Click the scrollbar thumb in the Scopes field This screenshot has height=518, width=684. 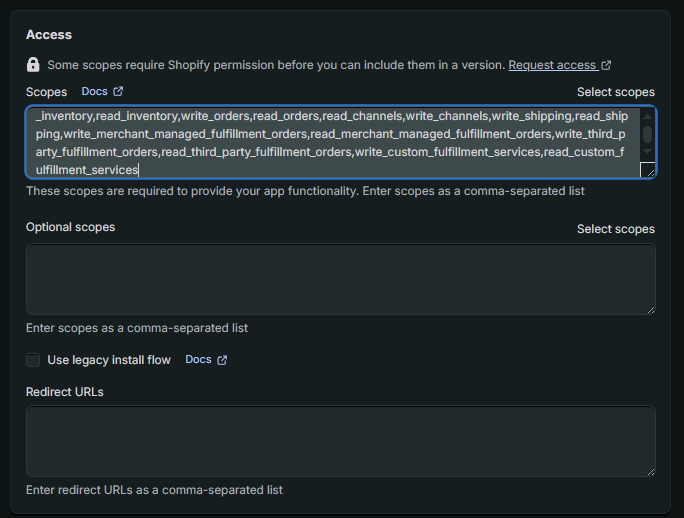point(648,134)
